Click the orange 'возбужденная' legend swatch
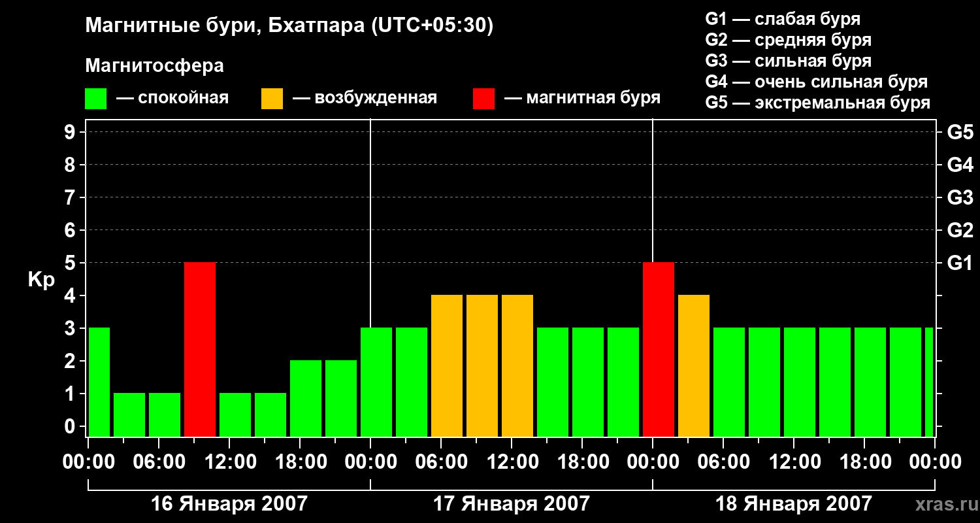Screen dimensions: 980x523 (272, 99)
